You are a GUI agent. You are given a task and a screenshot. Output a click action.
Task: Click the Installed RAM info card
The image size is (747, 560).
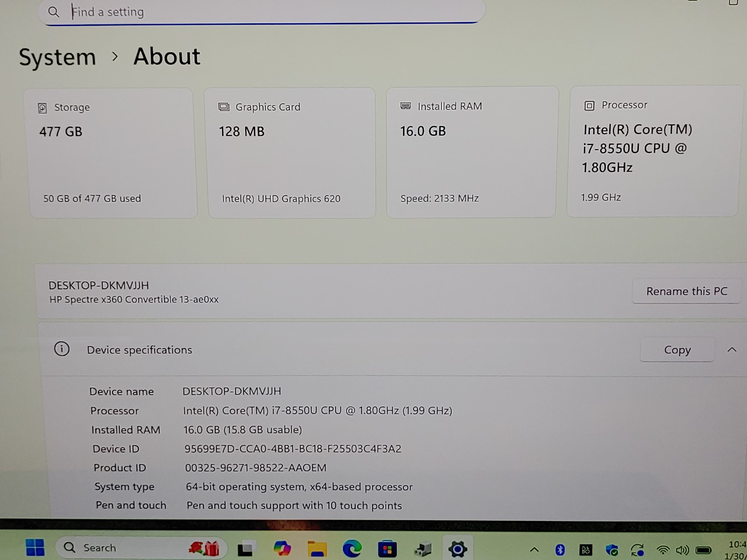tap(471, 152)
